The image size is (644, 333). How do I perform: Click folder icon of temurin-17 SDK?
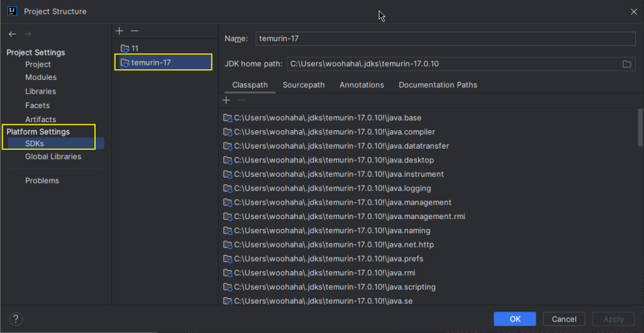coord(125,62)
